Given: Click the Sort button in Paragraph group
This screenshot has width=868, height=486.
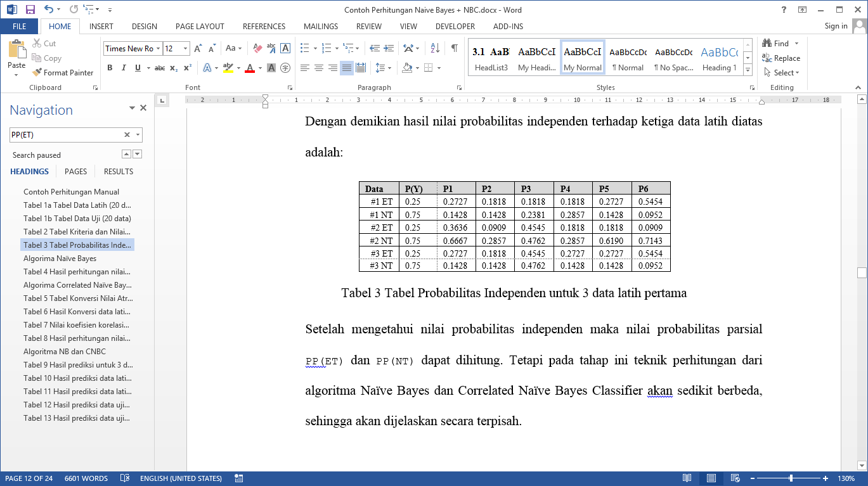Looking at the screenshot, I should [x=435, y=48].
